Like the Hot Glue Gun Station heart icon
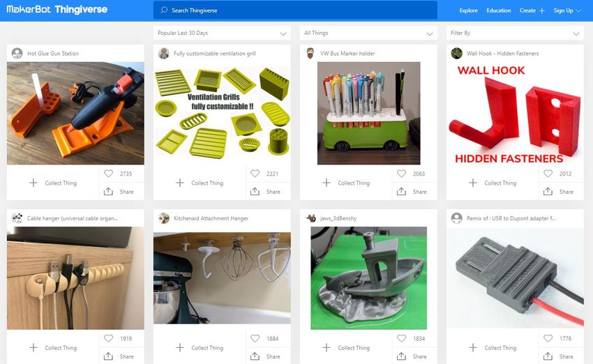The image size is (593, 364). tap(109, 174)
